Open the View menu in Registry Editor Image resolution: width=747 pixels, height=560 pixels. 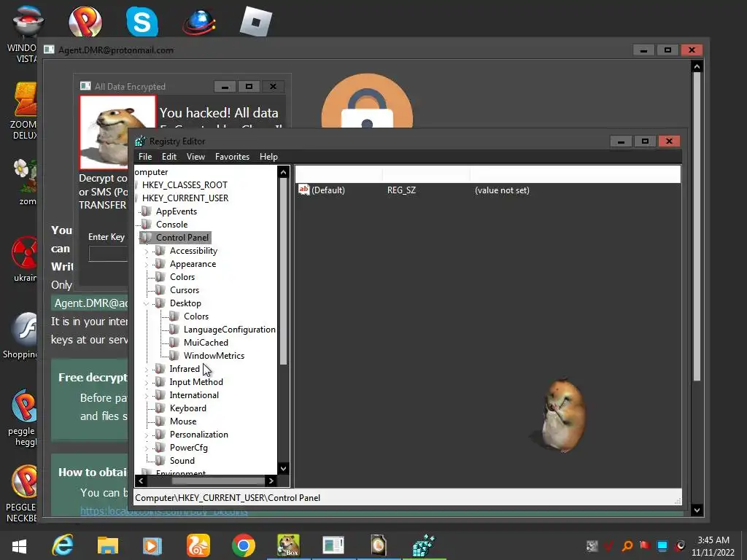196,157
